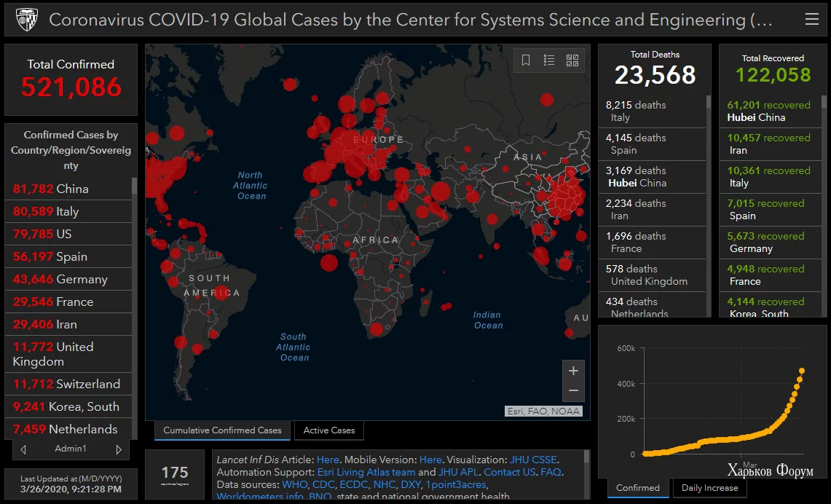Image resolution: width=831 pixels, height=504 pixels.
Task: Zoom in on the map with plus
Action: (x=573, y=371)
